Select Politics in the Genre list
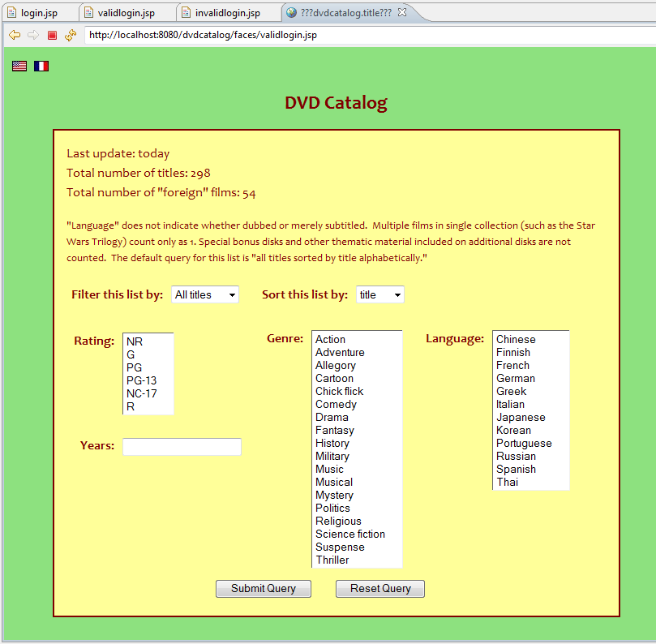656x644 pixels. (x=357, y=508)
